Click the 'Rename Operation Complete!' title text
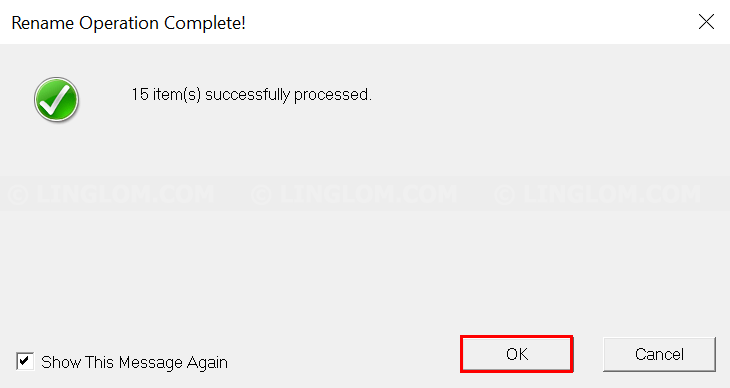730x388 pixels. pos(128,23)
